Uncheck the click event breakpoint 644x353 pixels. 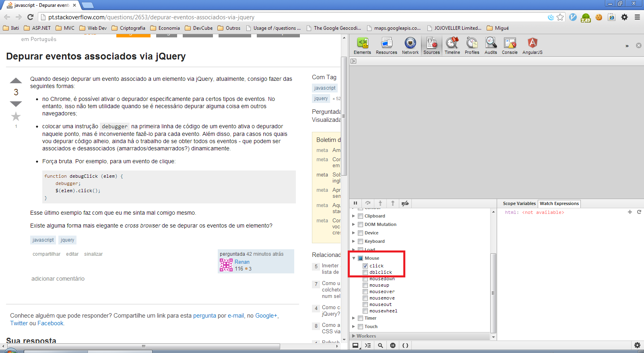(365, 266)
